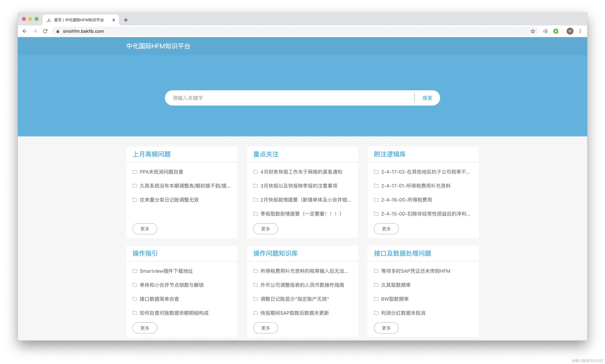Click the browser back arrow
The width and height of the screenshot is (605, 364).
(25, 31)
